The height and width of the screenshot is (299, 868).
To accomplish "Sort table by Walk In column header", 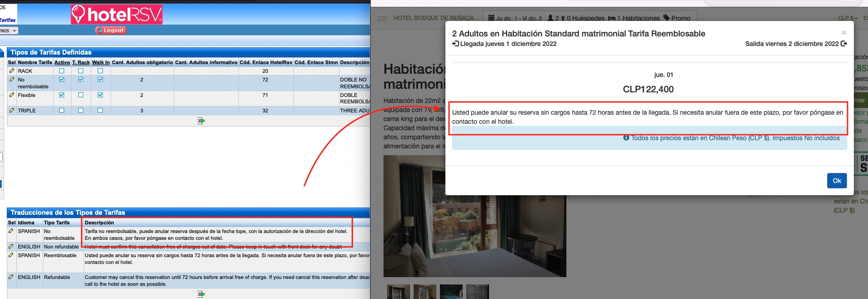I will pos(101,62).
